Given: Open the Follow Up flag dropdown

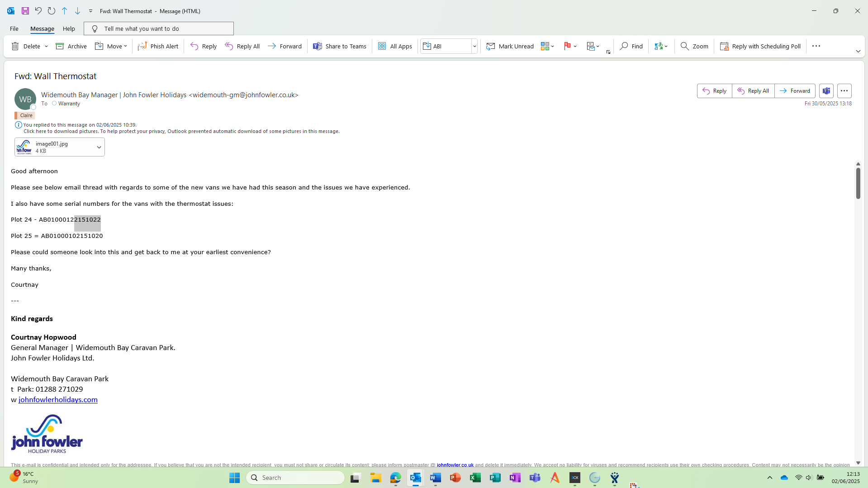Looking at the screenshot, I should tap(570, 46).
